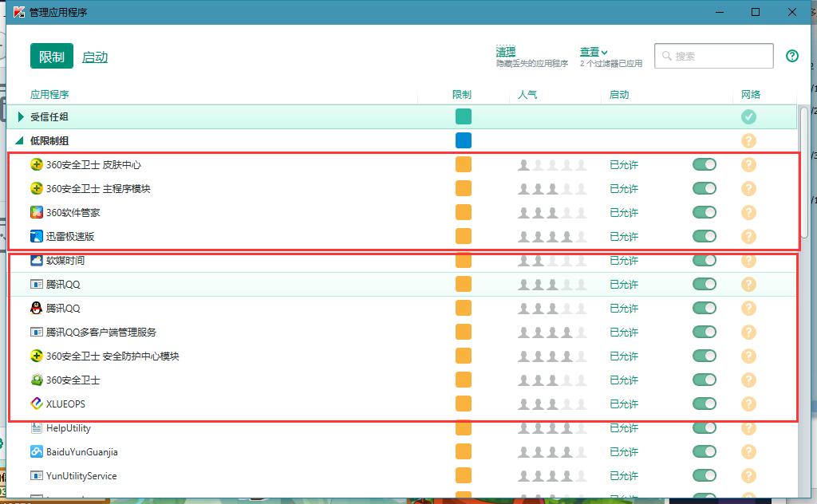Toggle startup switch for 360安全卫士 主程序模块
This screenshot has height=504, width=817.
point(705,188)
